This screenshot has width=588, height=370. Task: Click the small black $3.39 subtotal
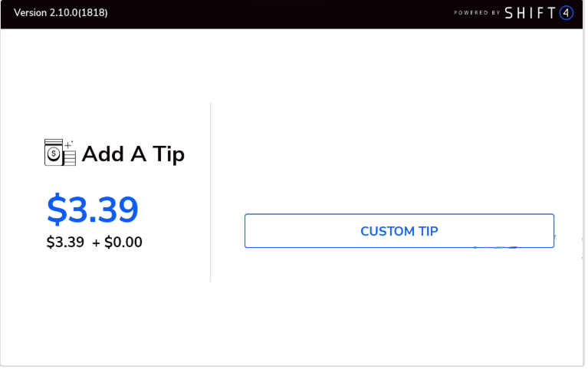(65, 243)
